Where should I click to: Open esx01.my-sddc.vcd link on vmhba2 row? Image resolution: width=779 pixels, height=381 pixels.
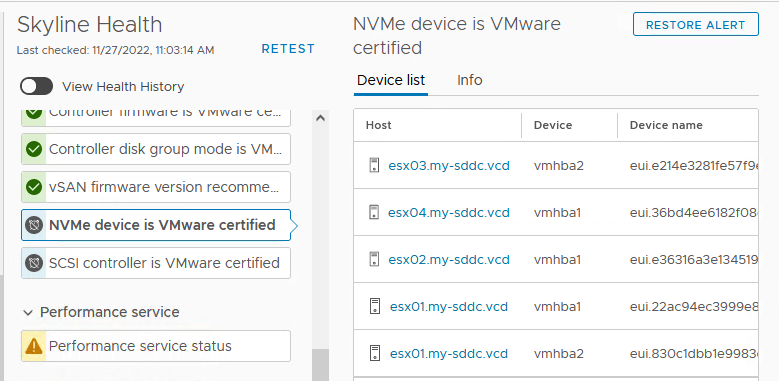coord(449,354)
